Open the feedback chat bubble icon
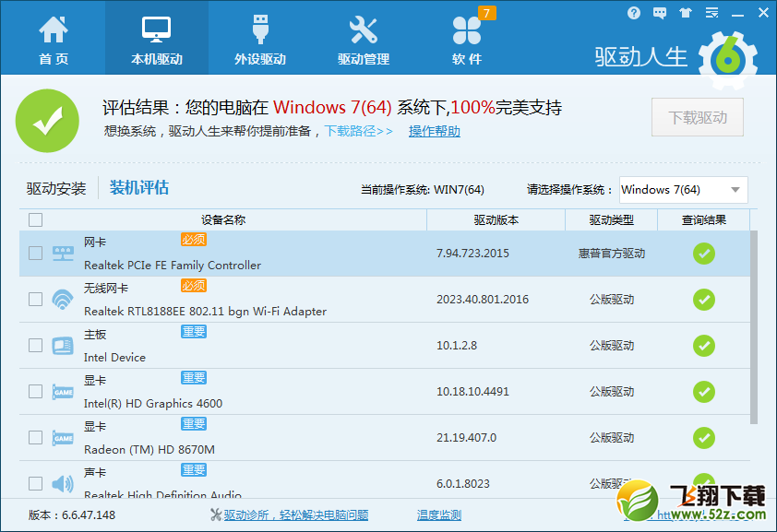 660,13
